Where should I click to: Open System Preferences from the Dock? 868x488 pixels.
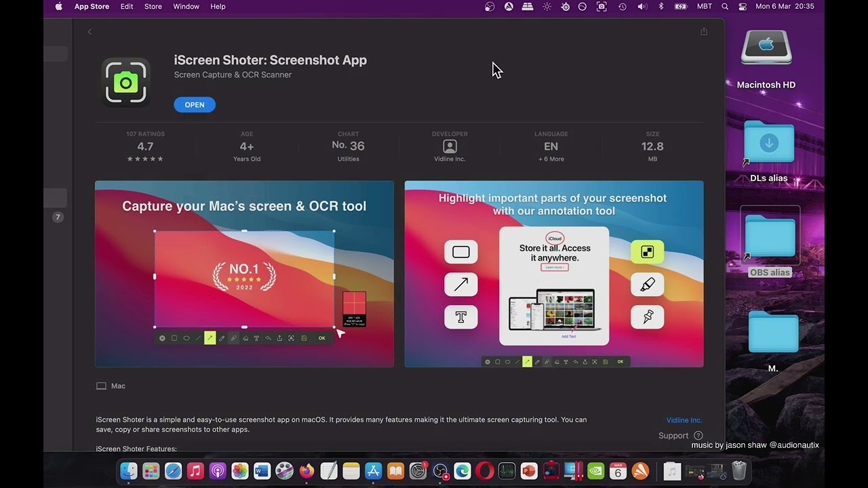418,470
